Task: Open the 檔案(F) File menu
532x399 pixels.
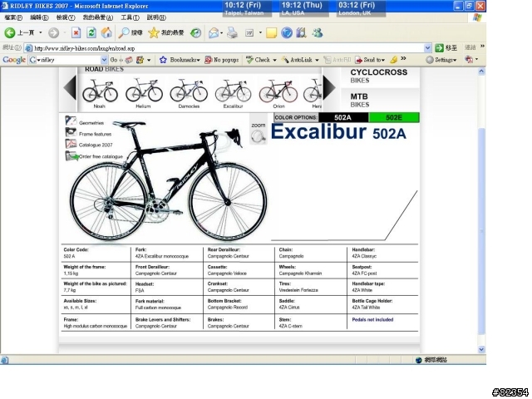Action: [13, 17]
